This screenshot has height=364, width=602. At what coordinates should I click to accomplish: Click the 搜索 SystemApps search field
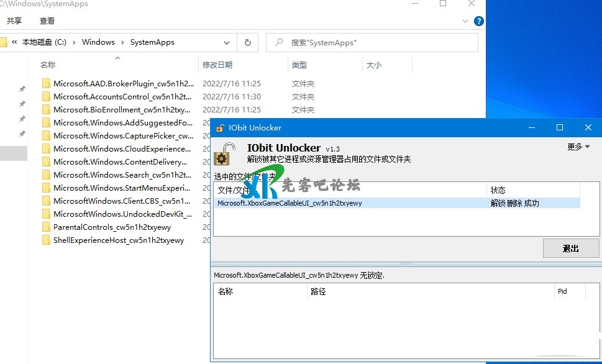click(x=379, y=42)
